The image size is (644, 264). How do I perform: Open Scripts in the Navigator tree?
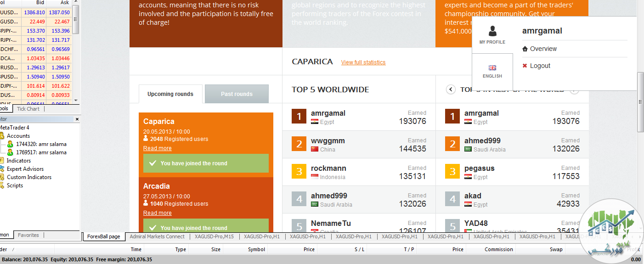point(15,185)
